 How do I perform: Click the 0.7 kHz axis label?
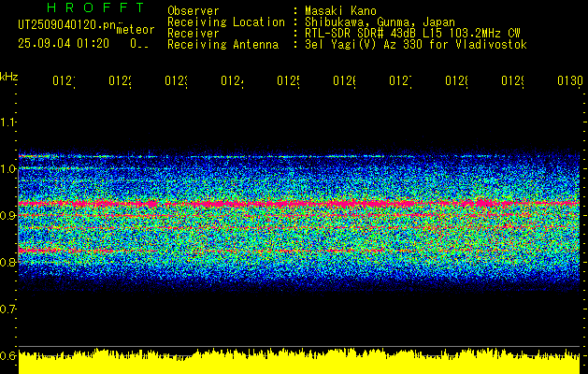click(x=7, y=309)
